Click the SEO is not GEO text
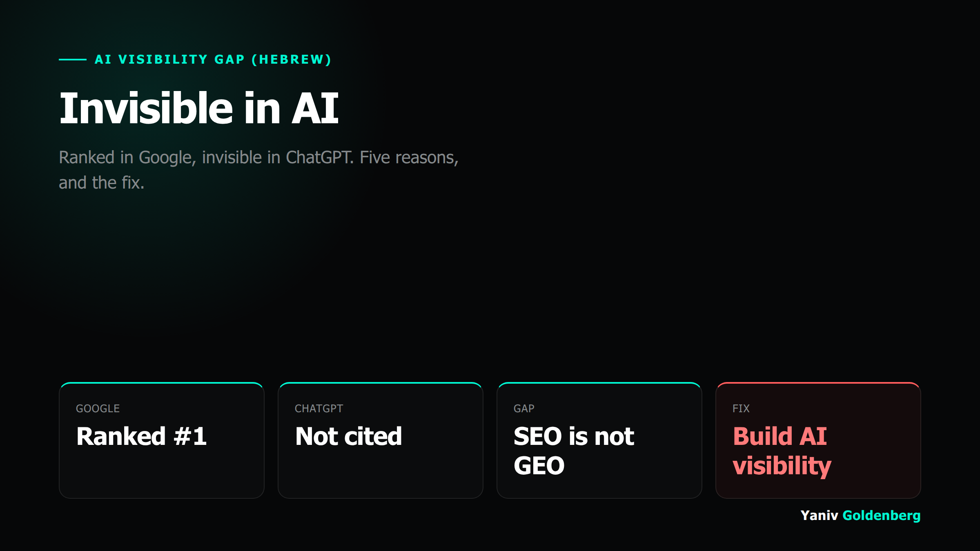Image resolution: width=980 pixels, height=551 pixels. click(574, 451)
